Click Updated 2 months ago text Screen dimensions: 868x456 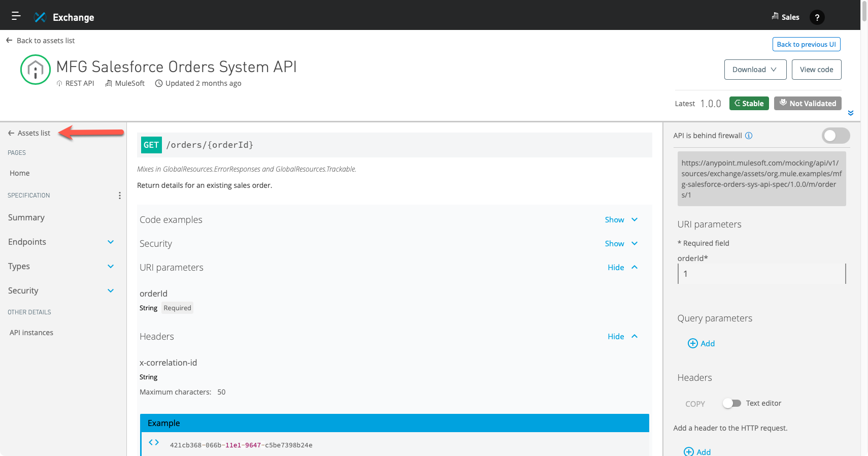[x=203, y=83]
